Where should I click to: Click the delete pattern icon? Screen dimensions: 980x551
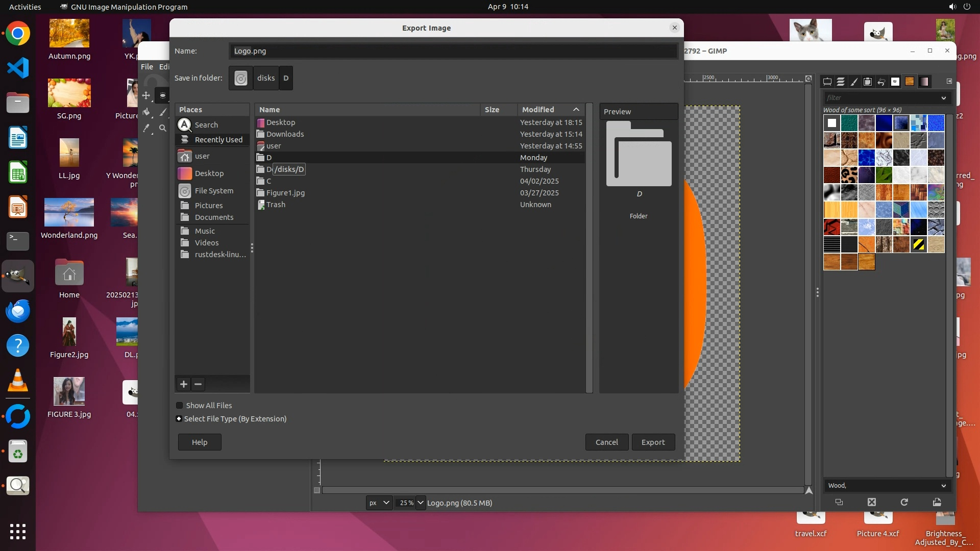[872, 502]
